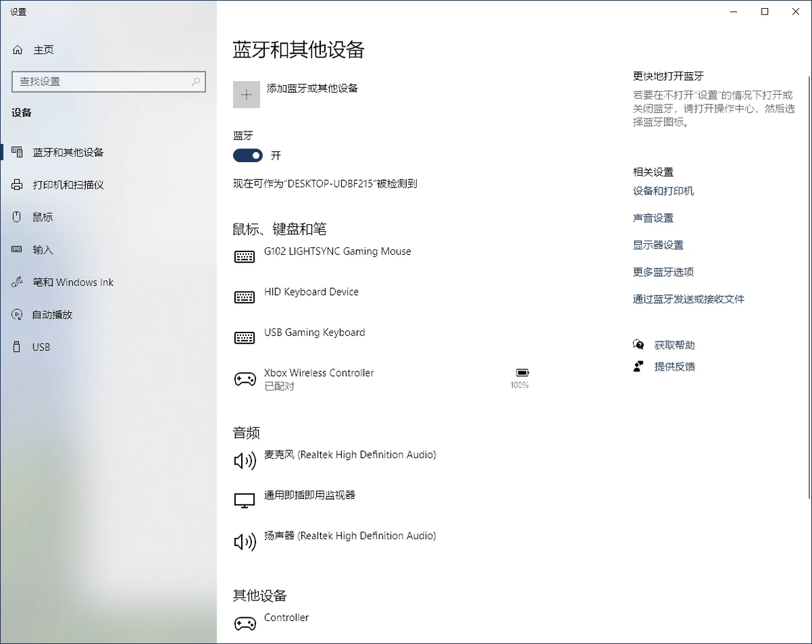
Task: Open 设备和打印机 link
Action: click(663, 191)
